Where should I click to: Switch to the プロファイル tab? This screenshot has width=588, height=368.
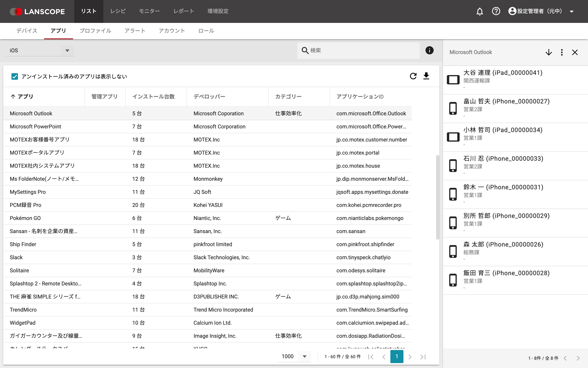[96, 31]
